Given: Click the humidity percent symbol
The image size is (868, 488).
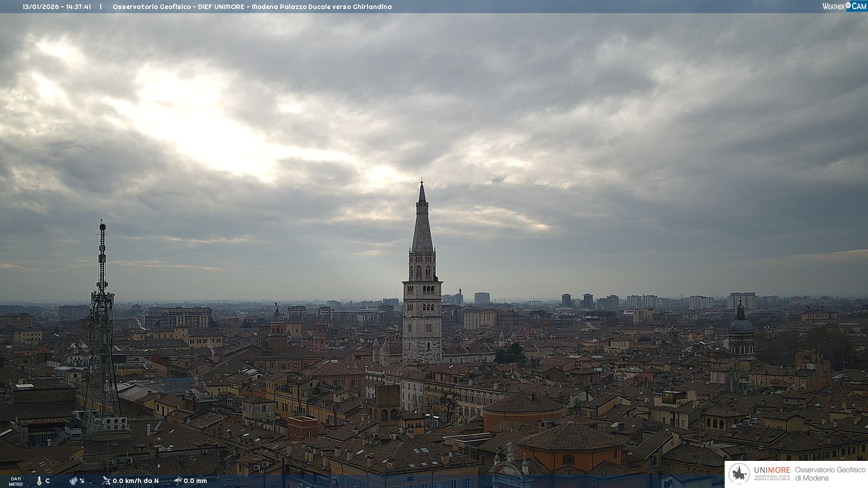Looking at the screenshot, I should (x=82, y=481).
